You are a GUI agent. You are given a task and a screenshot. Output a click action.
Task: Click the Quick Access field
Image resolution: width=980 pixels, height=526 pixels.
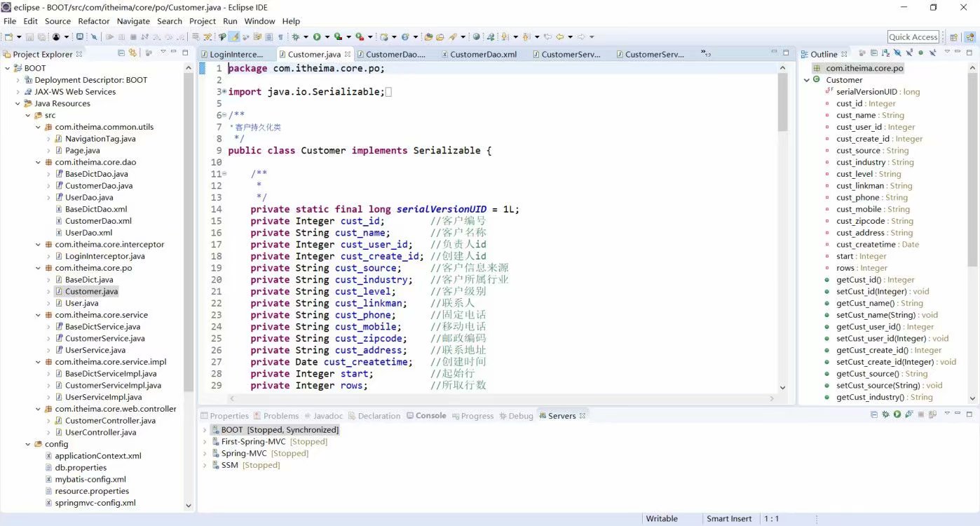(913, 37)
